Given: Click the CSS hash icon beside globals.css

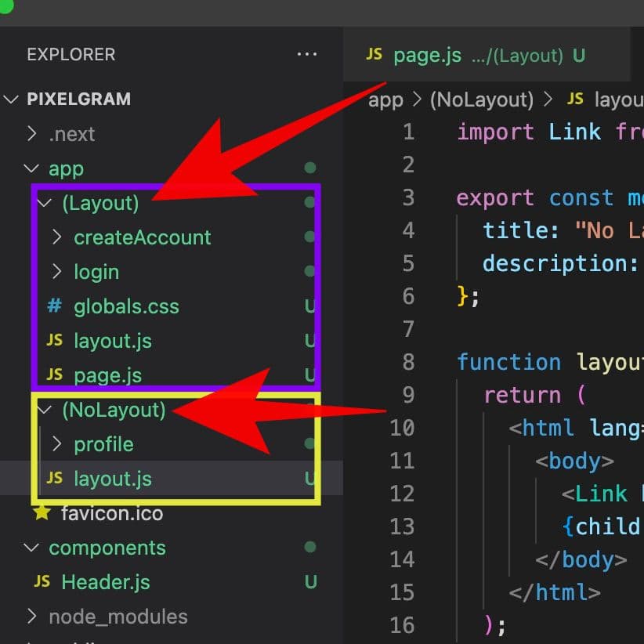Looking at the screenshot, I should 54,306.
